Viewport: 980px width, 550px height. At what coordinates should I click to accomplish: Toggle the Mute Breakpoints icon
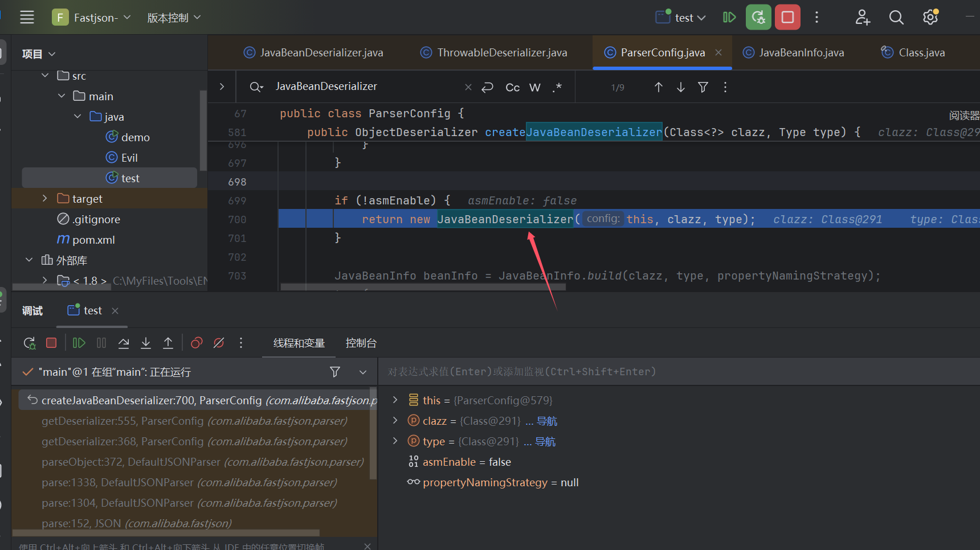[219, 343]
